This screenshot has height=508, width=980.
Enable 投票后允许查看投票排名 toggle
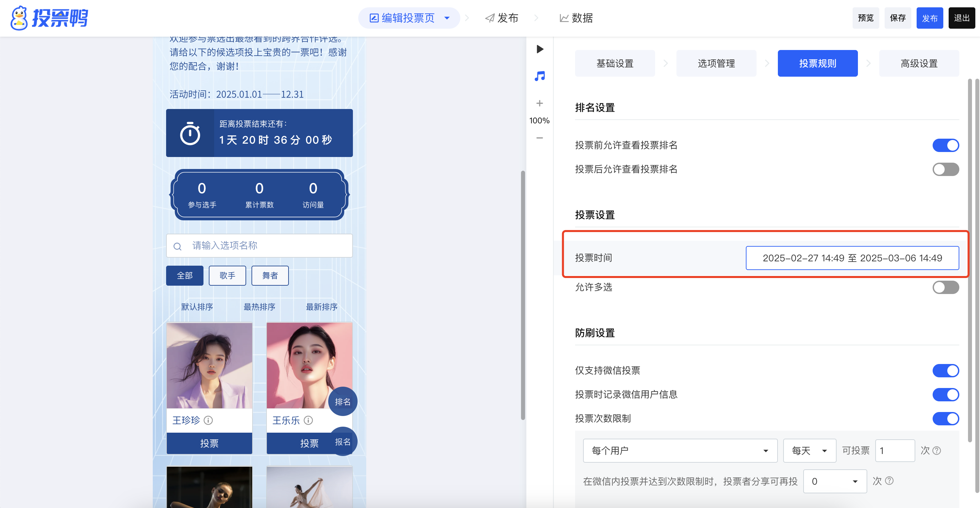(x=945, y=169)
